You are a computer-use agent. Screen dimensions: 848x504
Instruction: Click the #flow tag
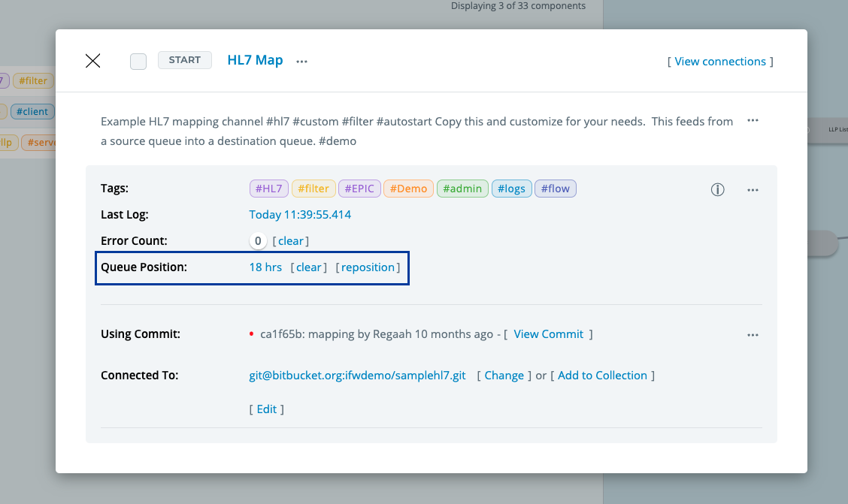(x=556, y=189)
